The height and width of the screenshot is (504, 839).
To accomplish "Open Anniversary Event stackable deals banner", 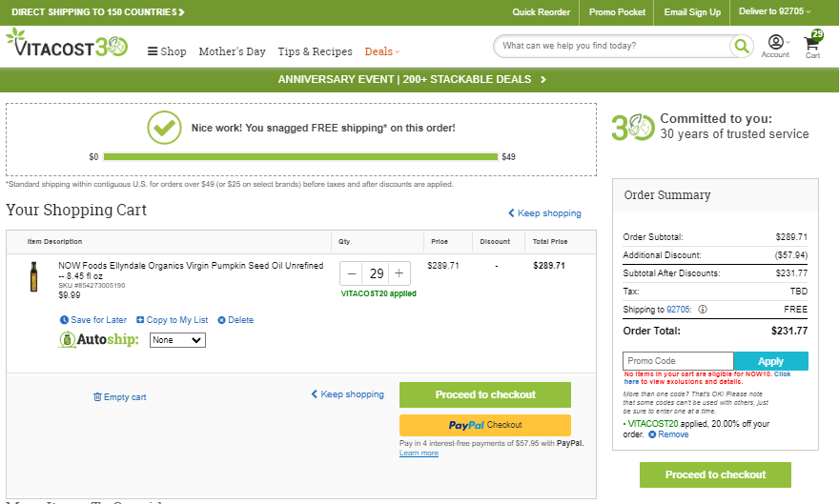I will [412, 79].
